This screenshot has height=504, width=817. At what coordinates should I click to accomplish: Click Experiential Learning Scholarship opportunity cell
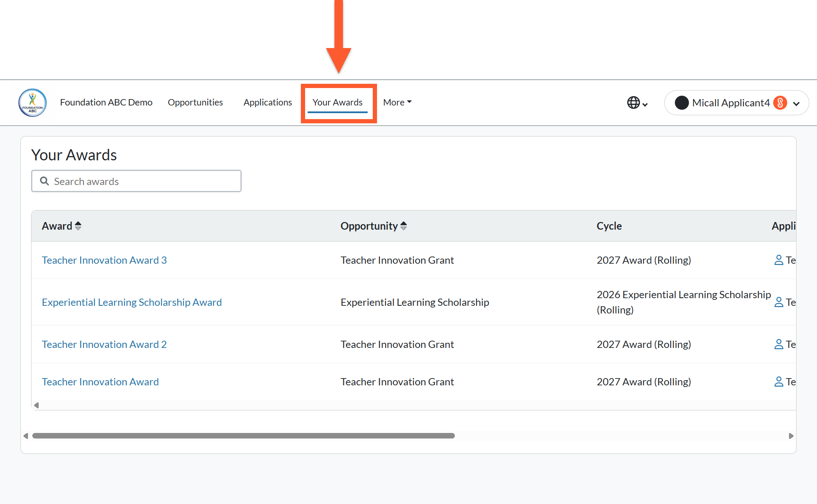tap(415, 302)
